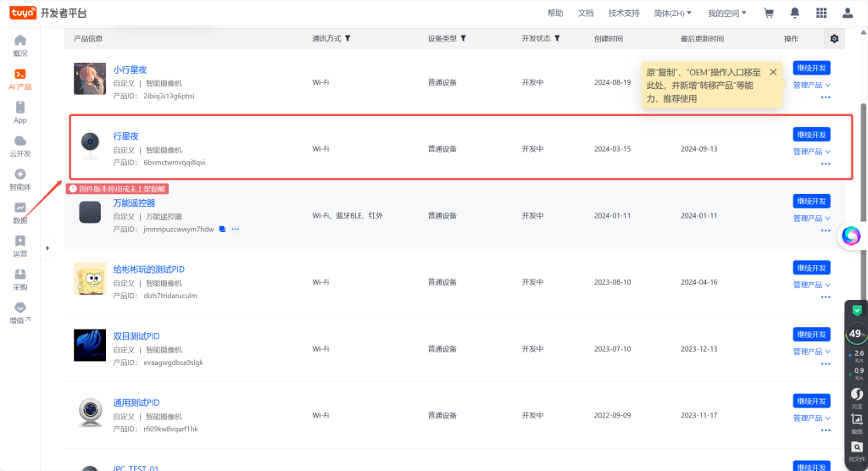
Task: Copy product ID of 万能遥控器
Action: click(x=222, y=229)
